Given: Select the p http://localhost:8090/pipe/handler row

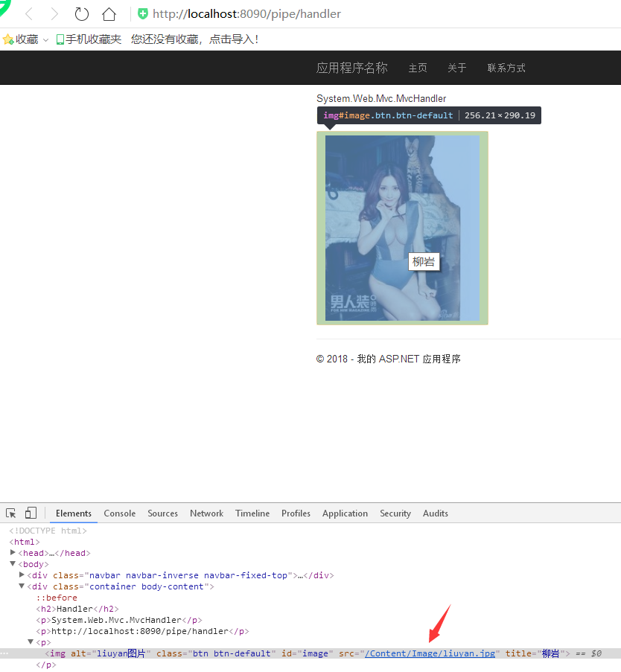Looking at the screenshot, I should pos(142,631).
